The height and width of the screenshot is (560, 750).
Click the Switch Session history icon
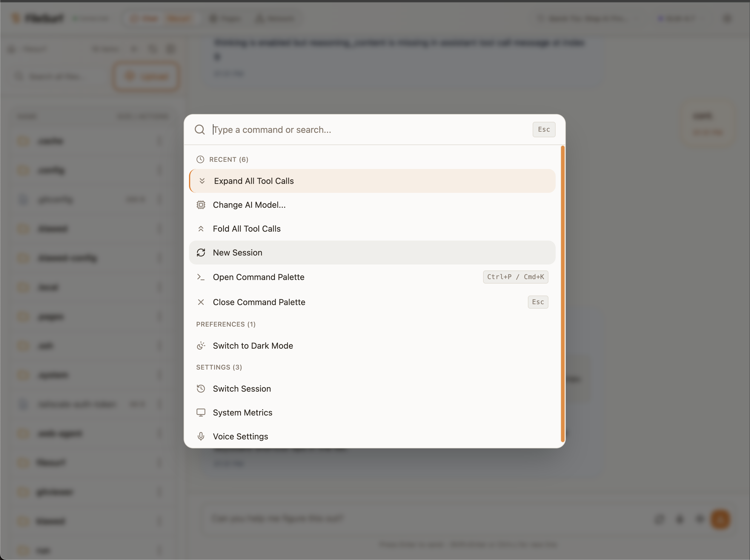coord(201,388)
